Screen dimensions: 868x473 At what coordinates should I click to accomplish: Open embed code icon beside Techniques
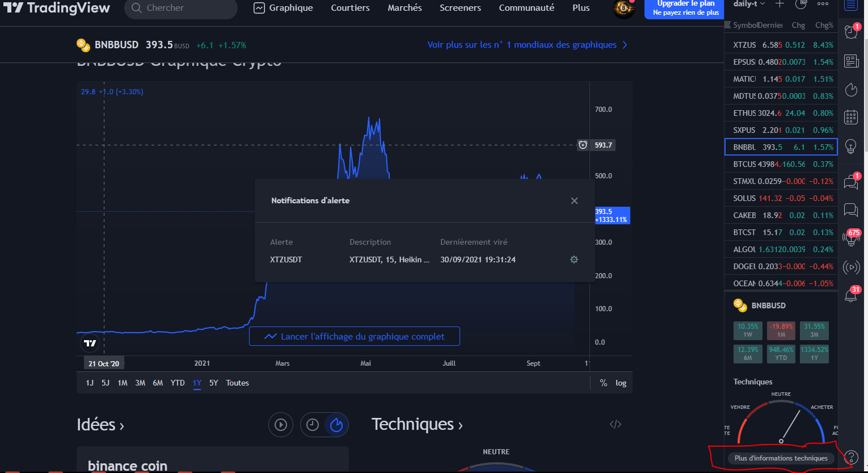pyautogui.click(x=616, y=424)
